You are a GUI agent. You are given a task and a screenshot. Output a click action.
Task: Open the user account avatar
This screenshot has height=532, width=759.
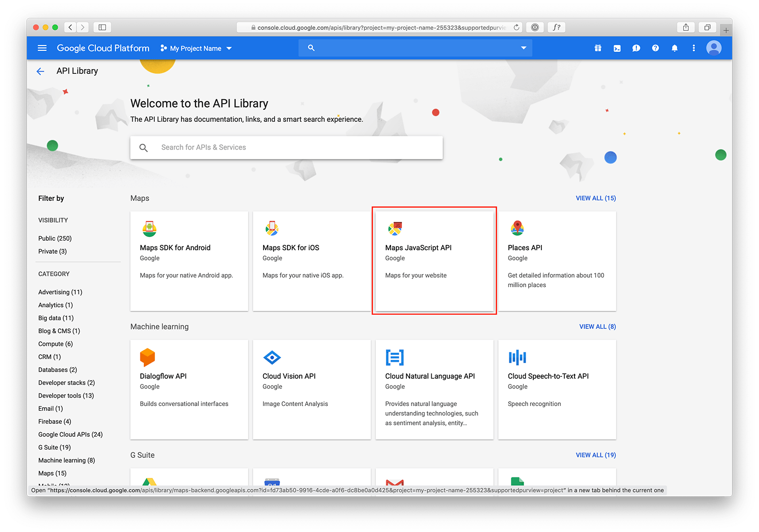pyautogui.click(x=714, y=48)
